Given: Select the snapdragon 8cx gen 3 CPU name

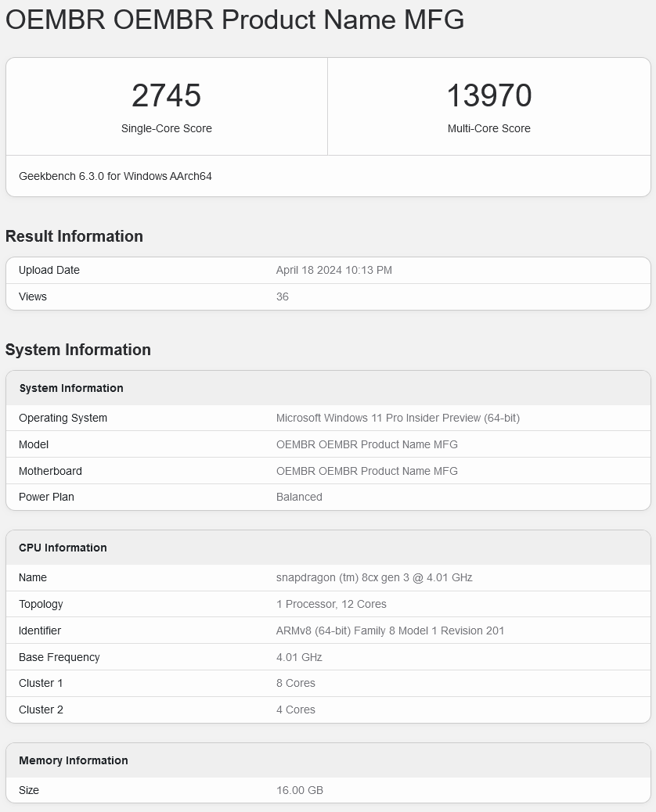Looking at the screenshot, I should pos(374,577).
